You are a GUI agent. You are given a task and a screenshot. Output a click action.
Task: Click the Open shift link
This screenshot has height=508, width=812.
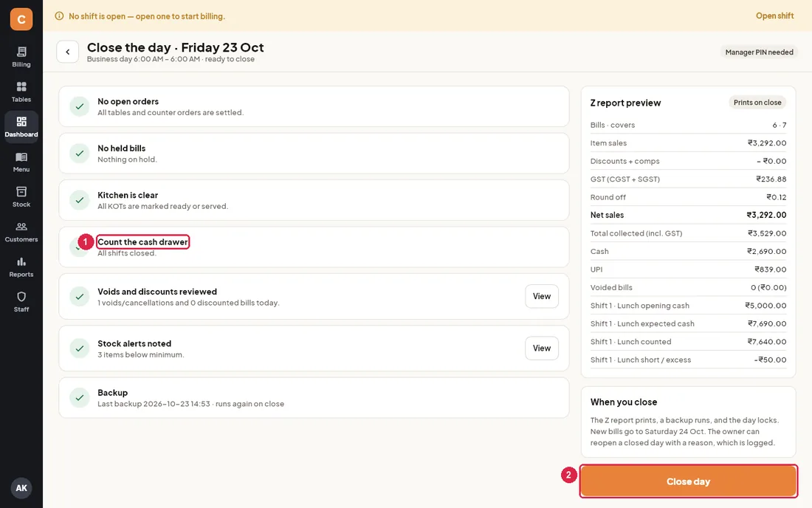[x=774, y=16]
